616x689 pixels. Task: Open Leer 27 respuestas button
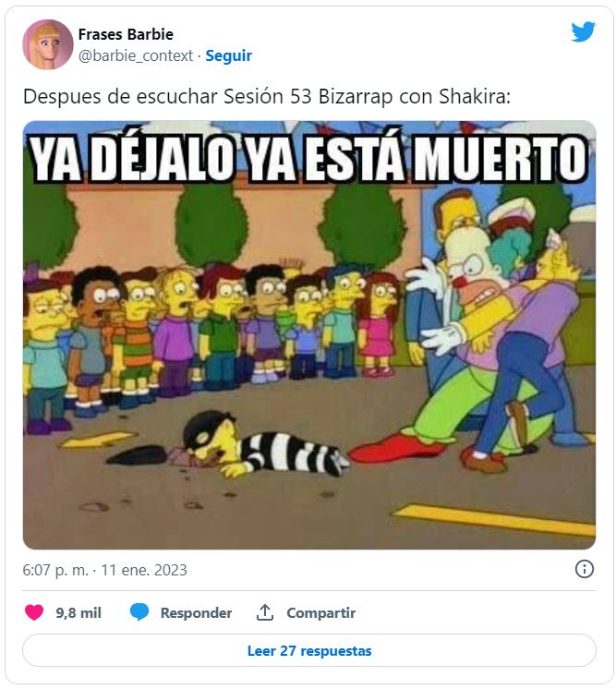pos(308,650)
